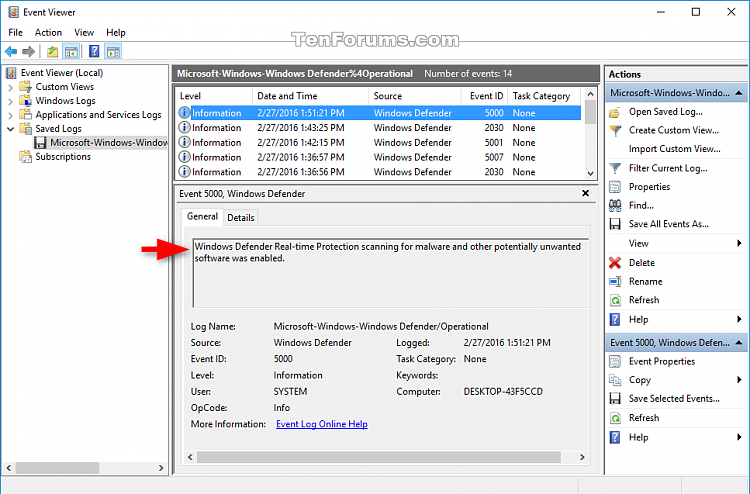Open the Help menu in menu bar
This screenshot has height=494, width=750.
(x=116, y=33)
